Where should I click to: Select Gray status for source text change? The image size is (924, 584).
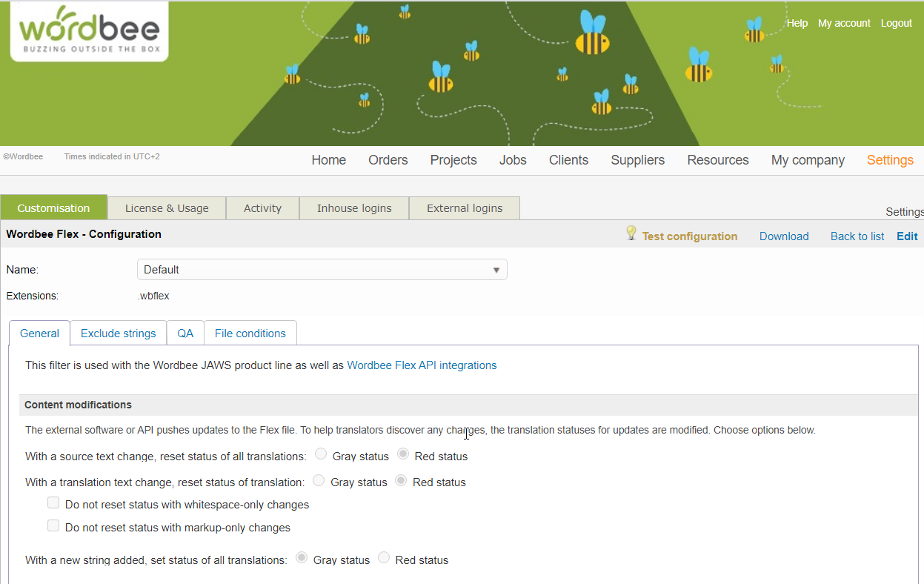321,454
